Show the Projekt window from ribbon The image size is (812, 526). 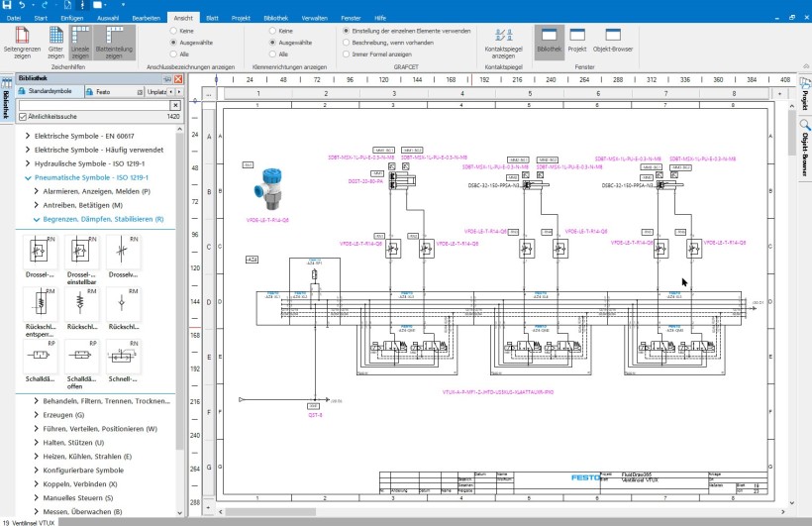click(x=577, y=42)
